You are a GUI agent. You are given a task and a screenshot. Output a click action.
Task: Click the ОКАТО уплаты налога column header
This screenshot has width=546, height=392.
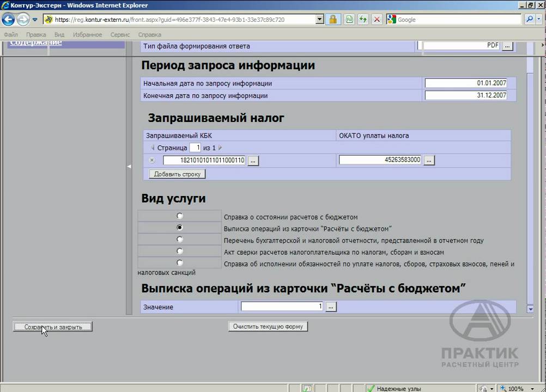pos(374,136)
